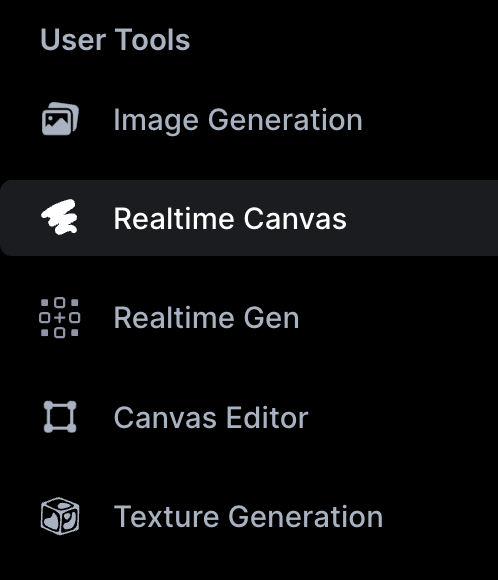Open the Canvas Editor label
This screenshot has height=580, width=498.
point(211,417)
